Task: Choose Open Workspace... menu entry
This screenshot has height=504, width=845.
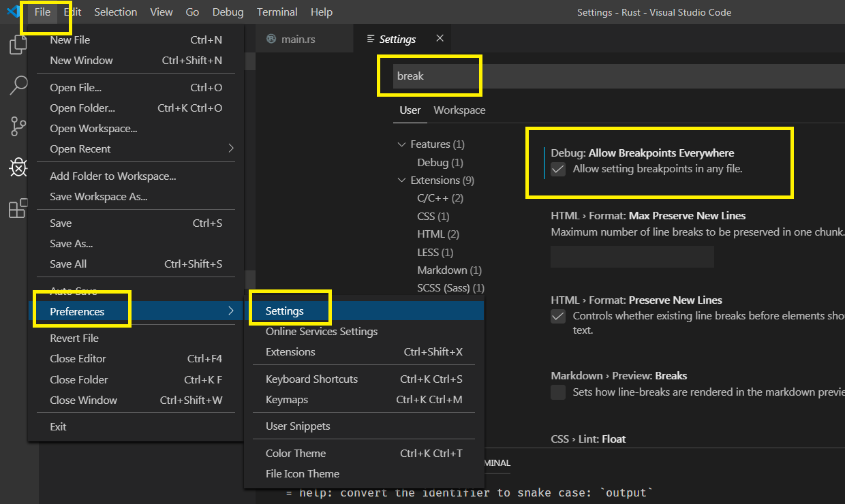Action: point(136,129)
